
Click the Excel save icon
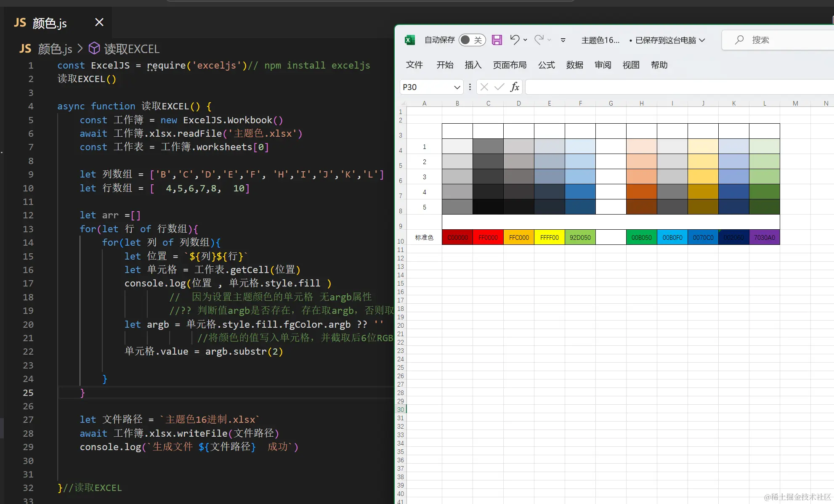497,40
